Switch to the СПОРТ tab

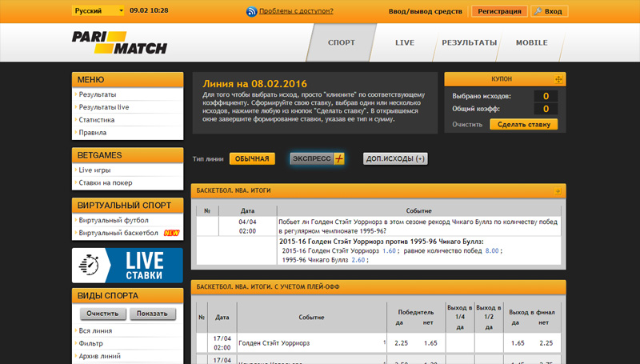tap(342, 42)
